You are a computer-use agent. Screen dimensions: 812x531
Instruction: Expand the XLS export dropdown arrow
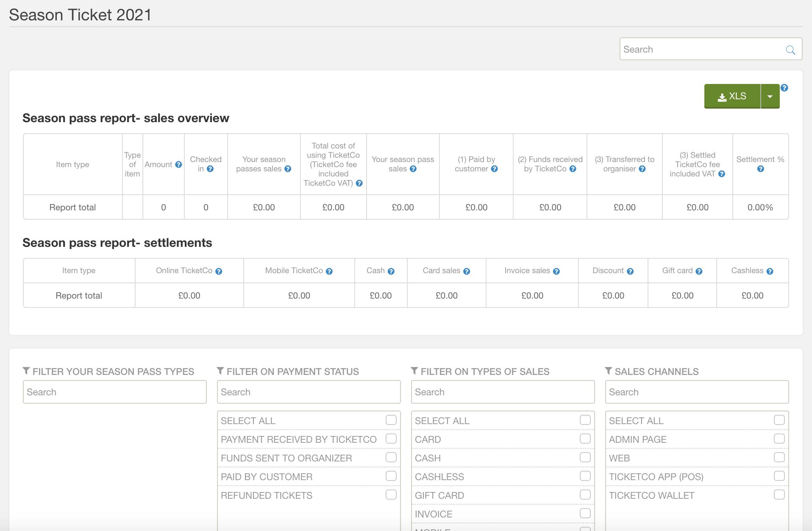tap(770, 96)
